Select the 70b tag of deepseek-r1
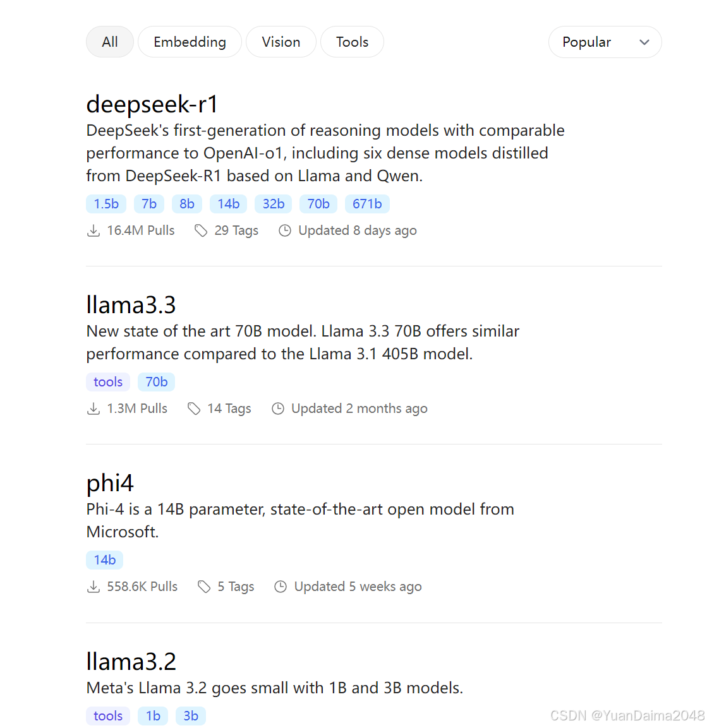The width and height of the screenshot is (707, 728). [318, 204]
